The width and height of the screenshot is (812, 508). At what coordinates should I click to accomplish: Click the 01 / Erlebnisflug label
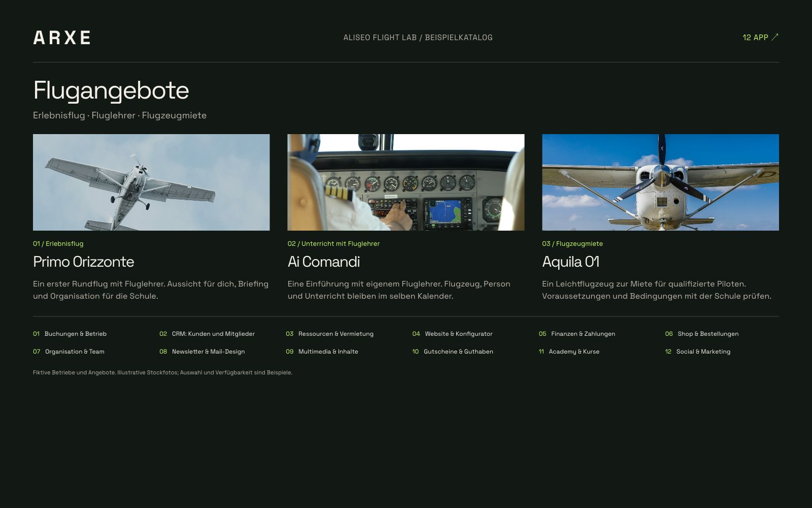[58, 244]
